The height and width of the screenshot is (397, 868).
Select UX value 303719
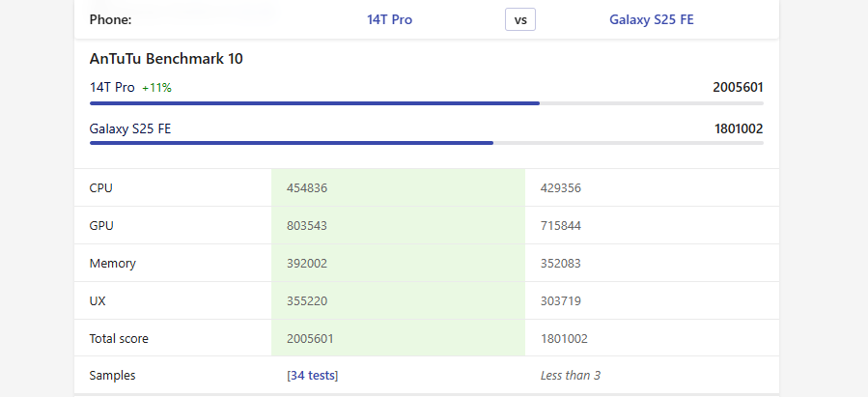pyautogui.click(x=561, y=301)
